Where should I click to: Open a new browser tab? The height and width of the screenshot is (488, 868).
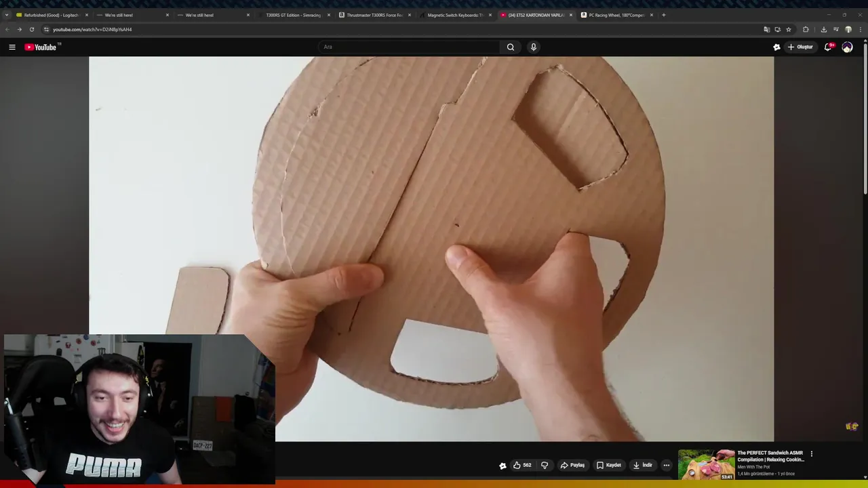[664, 15]
